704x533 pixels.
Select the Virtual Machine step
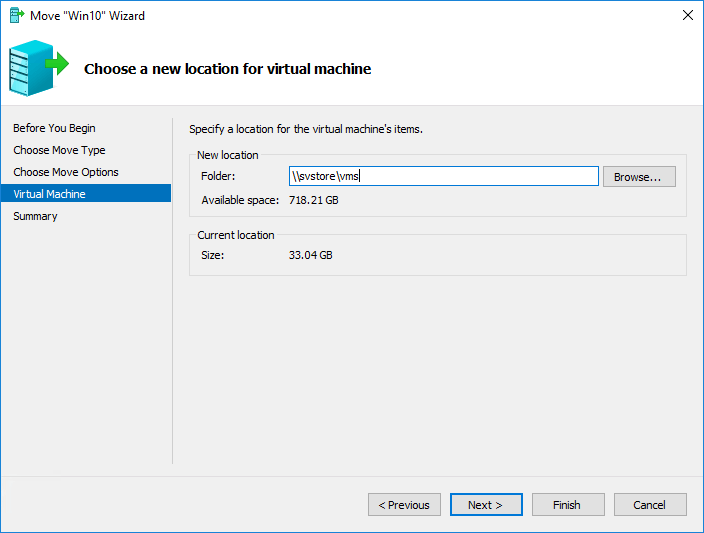pos(86,194)
